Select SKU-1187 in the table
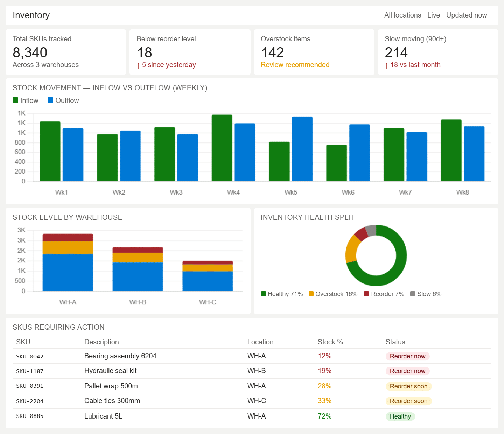 tap(30, 371)
